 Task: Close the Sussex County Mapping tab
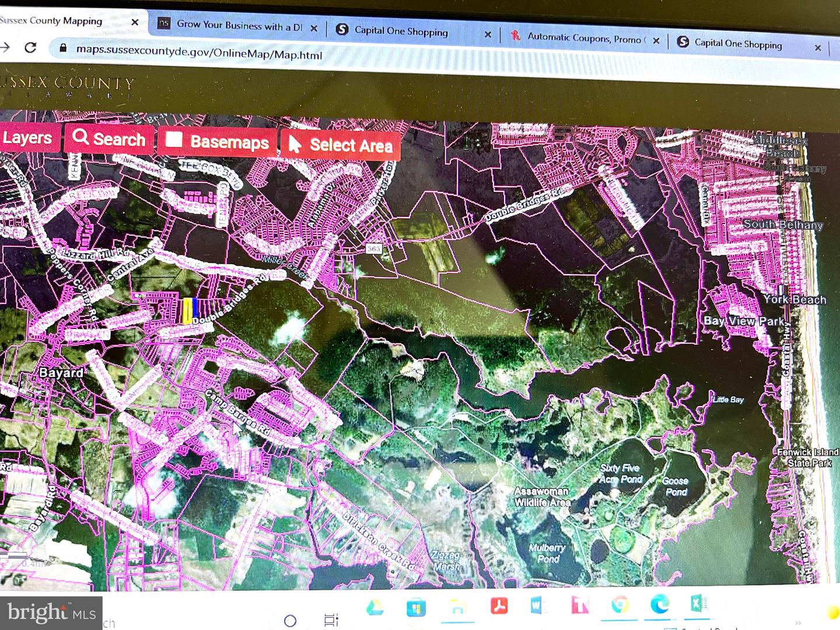135,22
